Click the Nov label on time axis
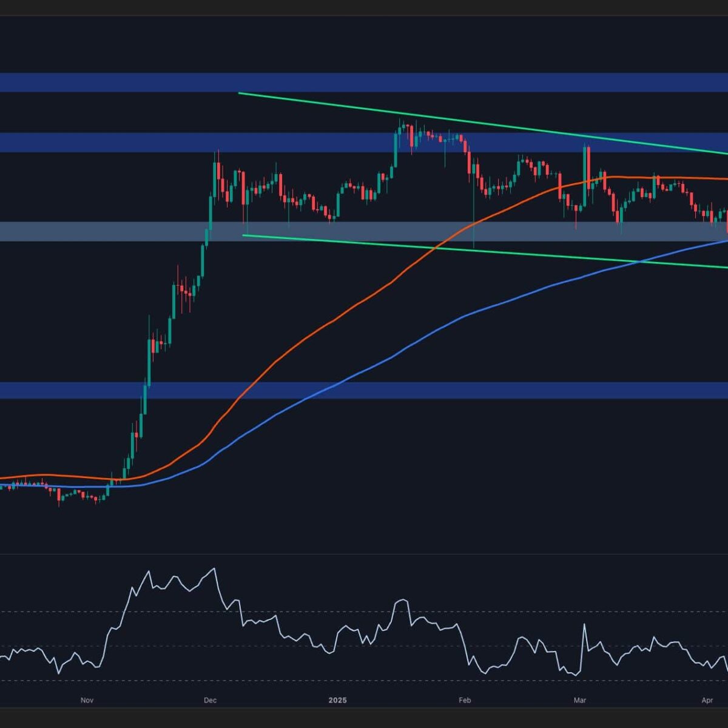Screen dimensions: 728x728 coord(87,700)
